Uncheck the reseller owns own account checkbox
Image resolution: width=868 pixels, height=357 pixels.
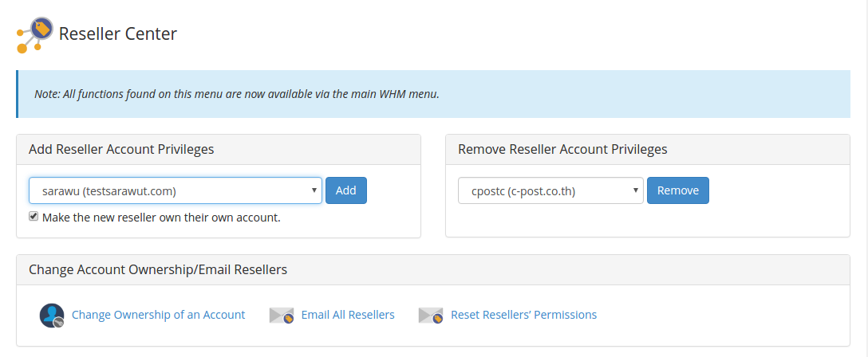tap(34, 216)
